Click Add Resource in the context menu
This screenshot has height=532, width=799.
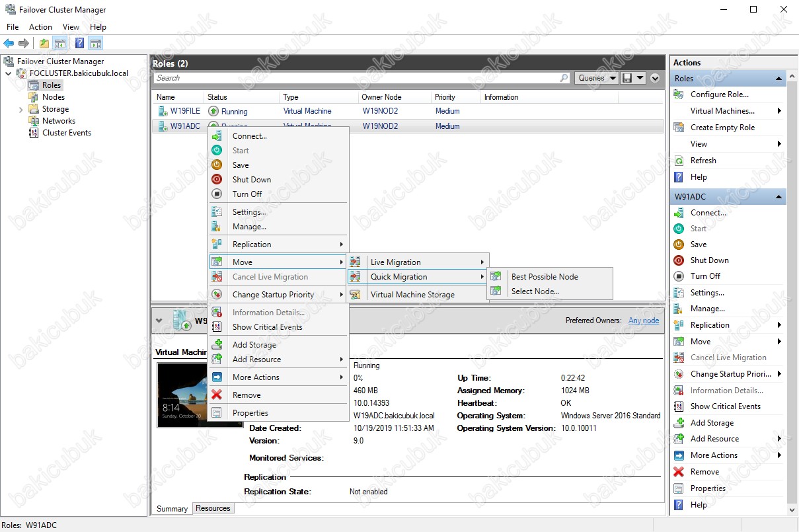(x=278, y=360)
